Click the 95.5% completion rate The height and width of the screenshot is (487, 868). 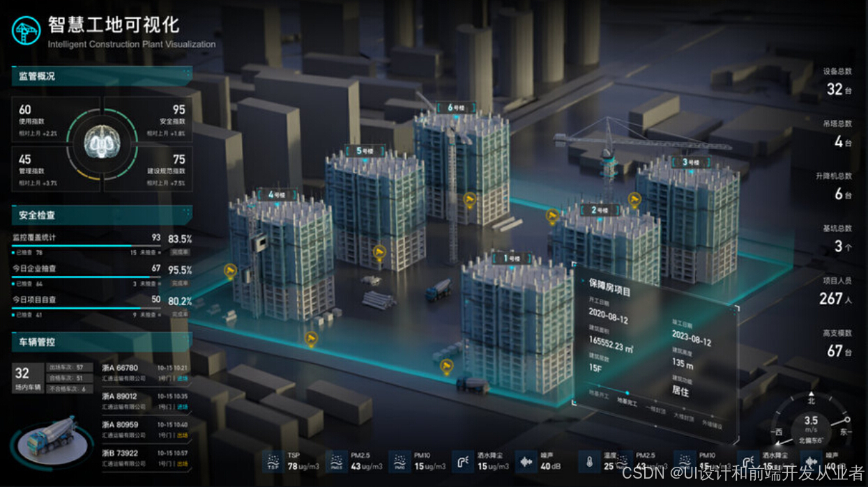click(x=180, y=270)
